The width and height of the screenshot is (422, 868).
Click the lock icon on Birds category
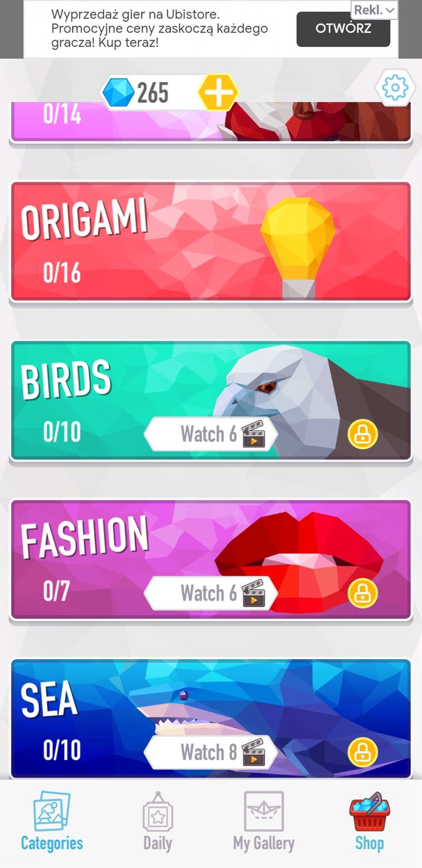[x=362, y=435]
